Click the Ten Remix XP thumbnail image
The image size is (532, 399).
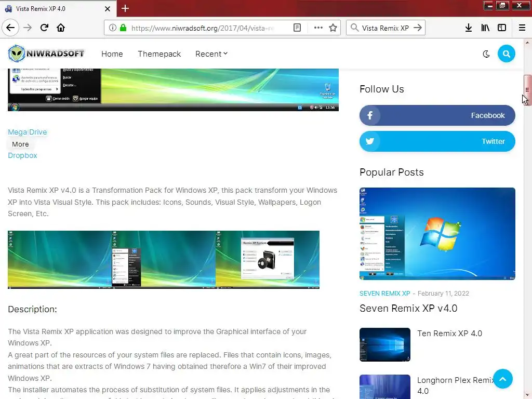385,345
